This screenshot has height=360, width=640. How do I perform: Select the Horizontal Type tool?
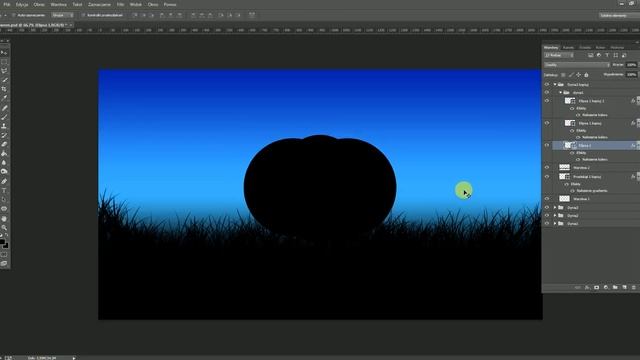tap(4, 191)
